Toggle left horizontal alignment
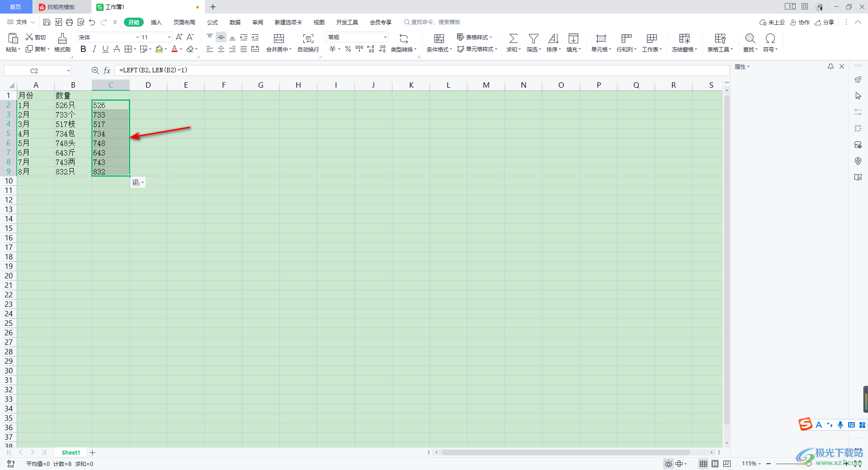Viewport: 868px width, 470px height. click(x=210, y=49)
